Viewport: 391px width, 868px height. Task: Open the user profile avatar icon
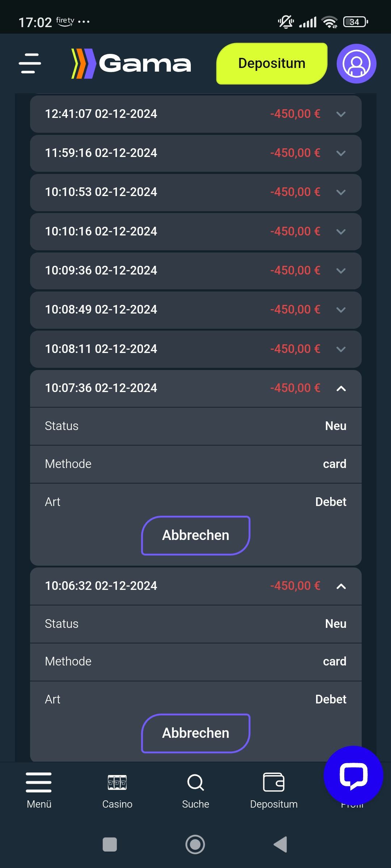click(356, 64)
